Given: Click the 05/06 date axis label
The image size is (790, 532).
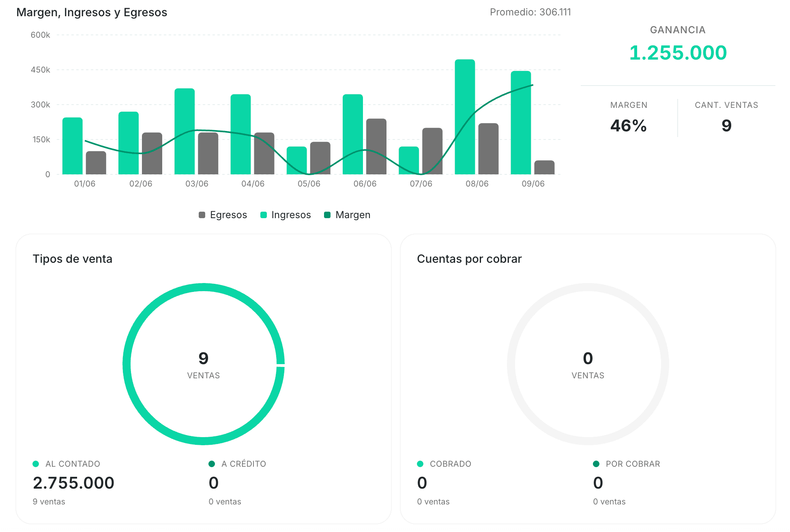Looking at the screenshot, I should pos(309,184).
